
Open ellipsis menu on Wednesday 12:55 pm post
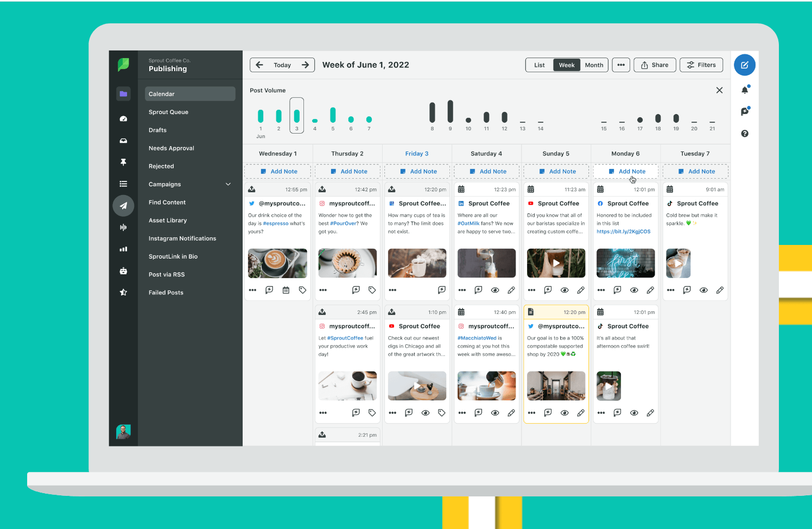[x=252, y=290]
